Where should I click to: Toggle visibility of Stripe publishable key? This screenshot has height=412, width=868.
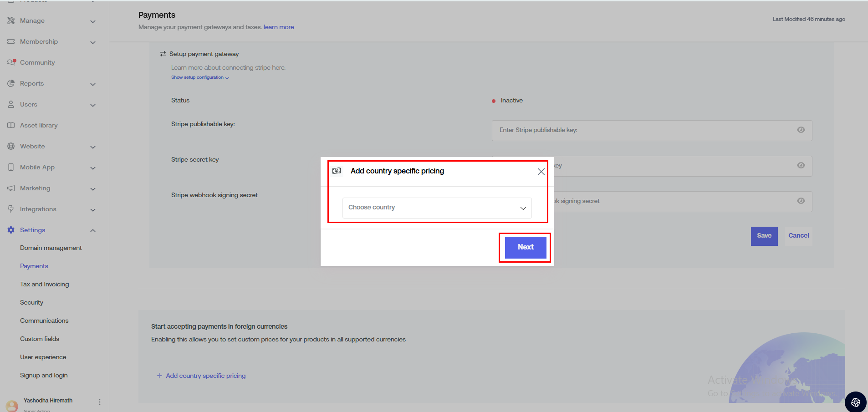click(x=801, y=130)
